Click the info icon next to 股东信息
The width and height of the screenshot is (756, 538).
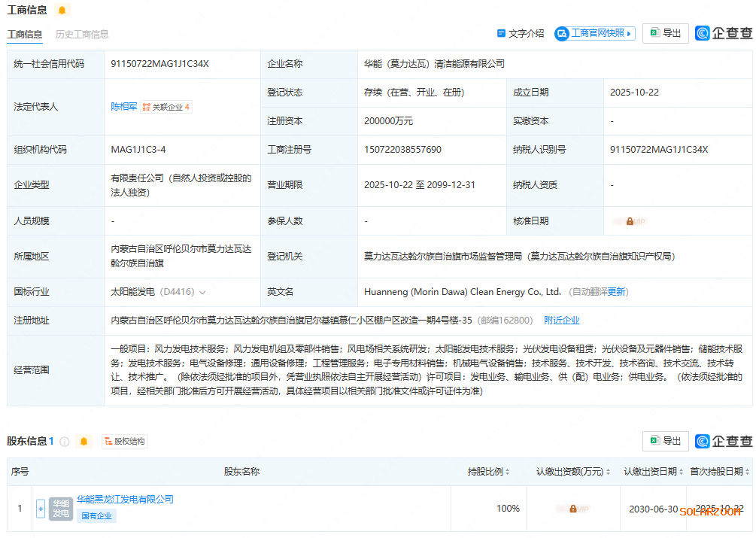click(65, 442)
